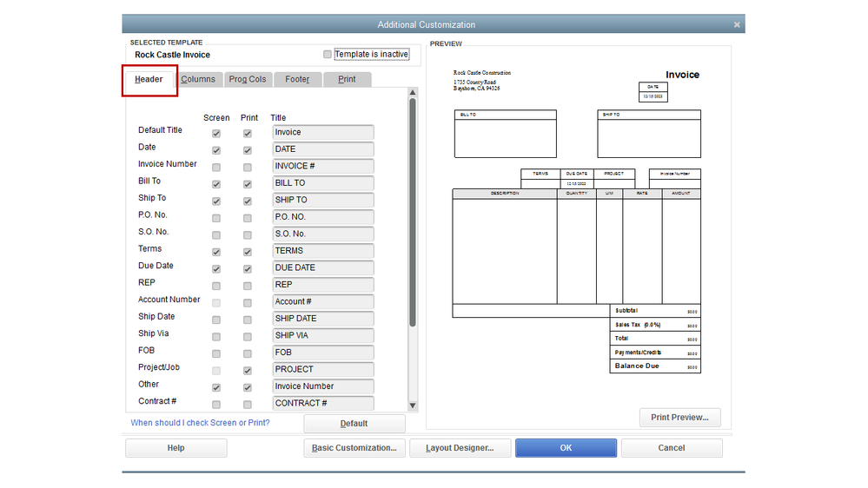The width and height of the screenshot is (868, 488).
Task: Edit the BILL TO title field
Action: coord(323,183)
